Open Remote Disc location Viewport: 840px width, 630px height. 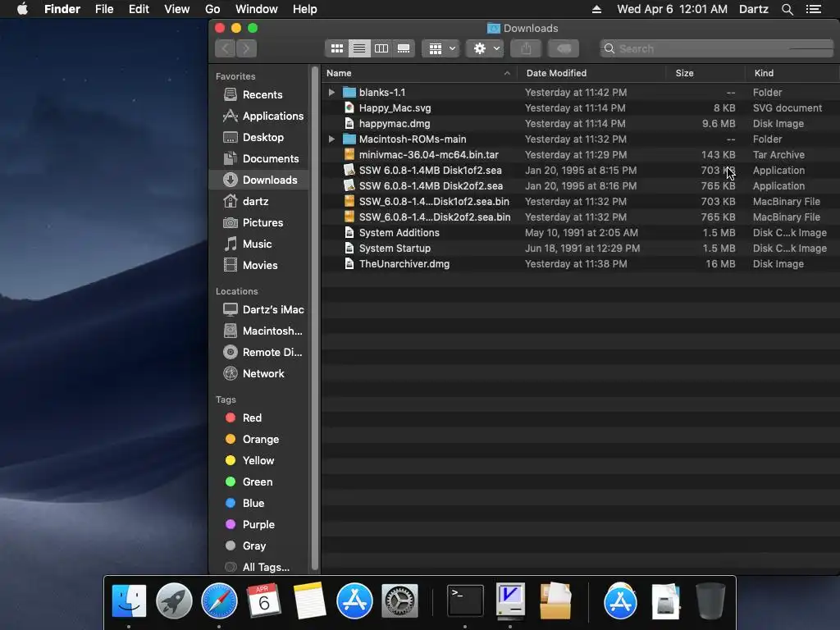tap(259, 353)
